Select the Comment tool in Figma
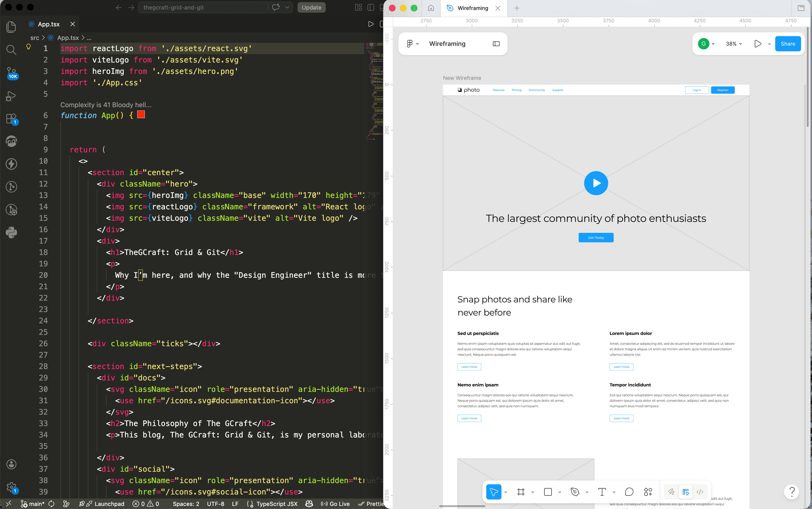The image size is (812, 509). tap(629, 492)
